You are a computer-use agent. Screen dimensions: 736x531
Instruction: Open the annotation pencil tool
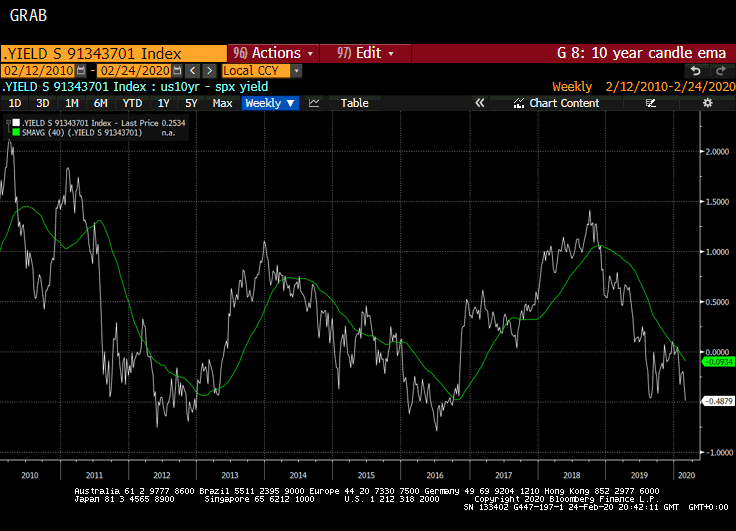pos(651,103)
